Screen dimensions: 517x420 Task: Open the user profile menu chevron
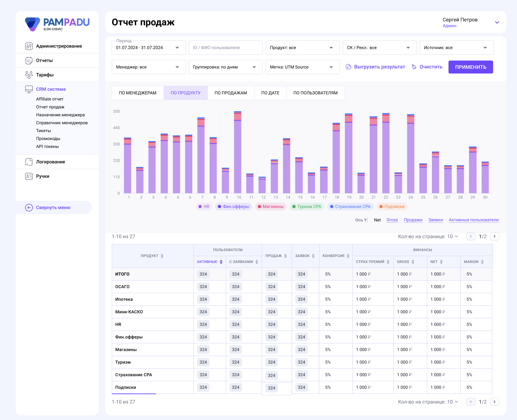[x=497, y=22]
